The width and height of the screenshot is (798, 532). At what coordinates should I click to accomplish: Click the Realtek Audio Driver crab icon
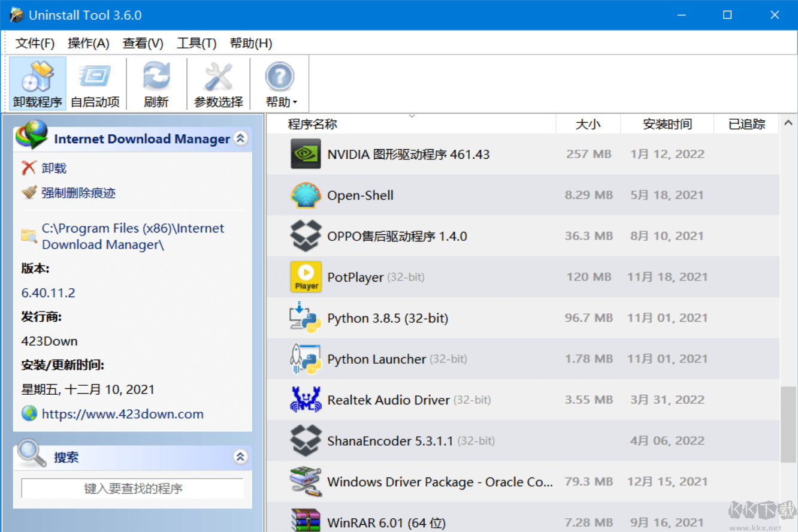306,399
